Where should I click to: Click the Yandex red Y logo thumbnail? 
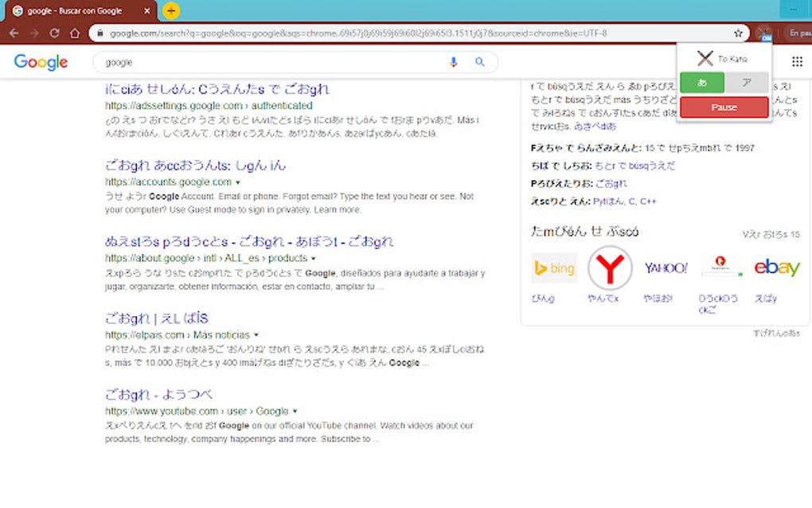(610, 268)
